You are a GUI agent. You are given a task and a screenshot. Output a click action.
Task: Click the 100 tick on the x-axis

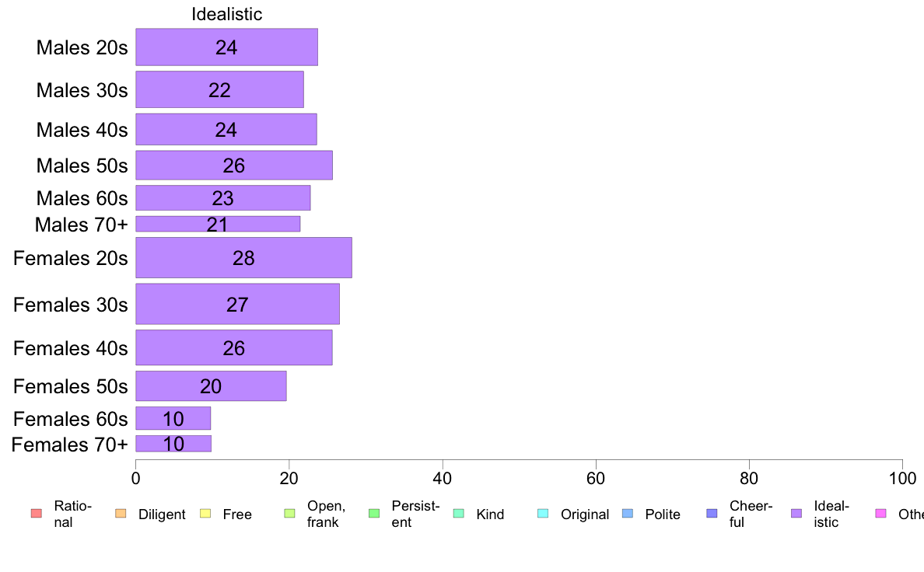902,478
